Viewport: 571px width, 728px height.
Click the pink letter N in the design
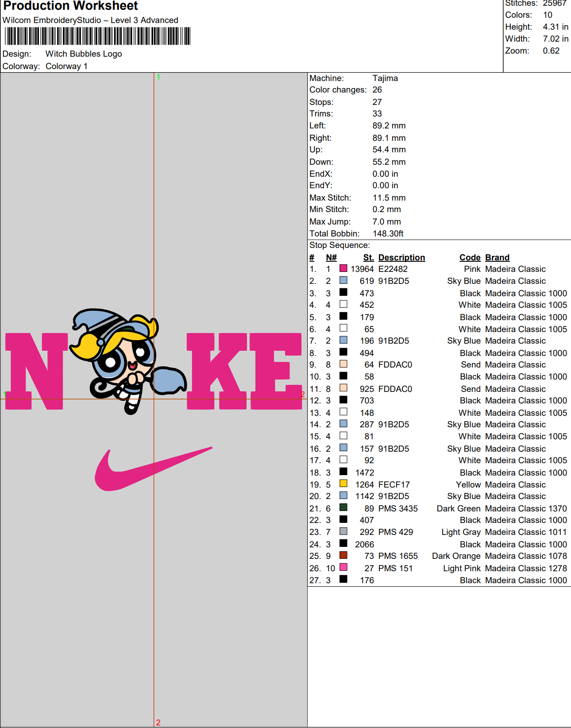click(x=35, y=371)
